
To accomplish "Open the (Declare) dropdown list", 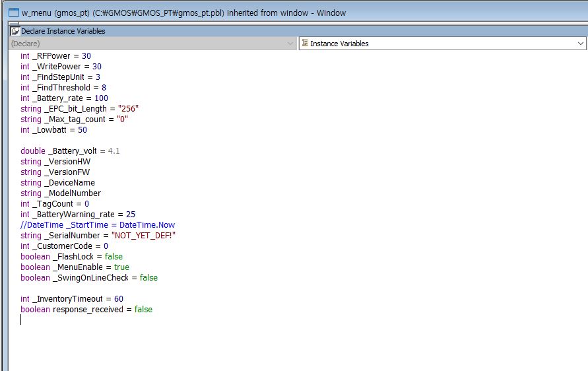I will (152, 44).
